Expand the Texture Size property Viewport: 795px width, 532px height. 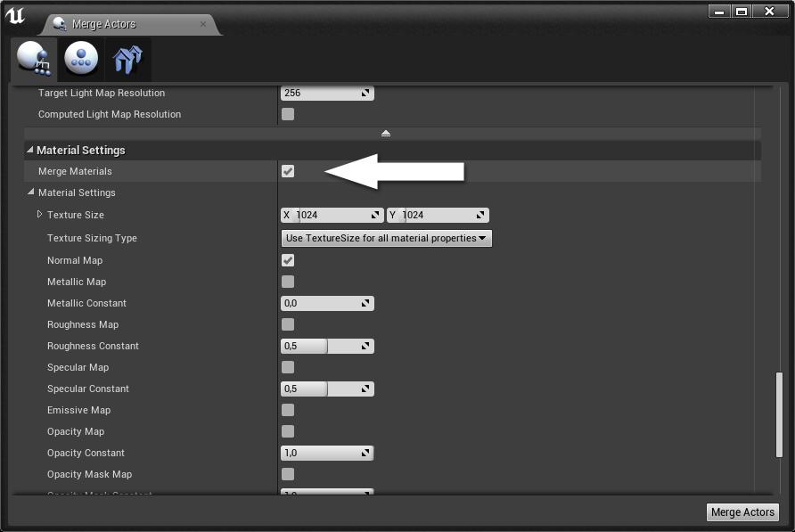(x=40, y=215)
